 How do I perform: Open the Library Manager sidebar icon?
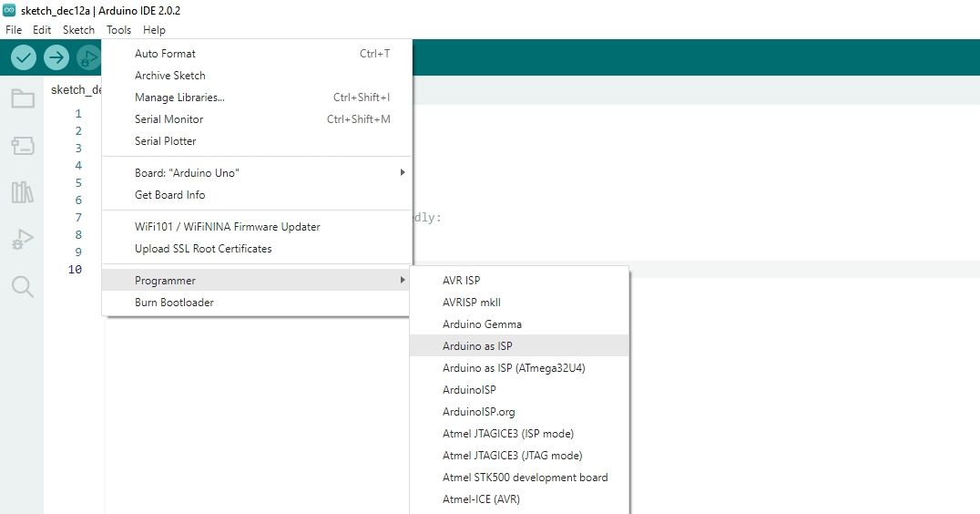[x=23, y=192]
